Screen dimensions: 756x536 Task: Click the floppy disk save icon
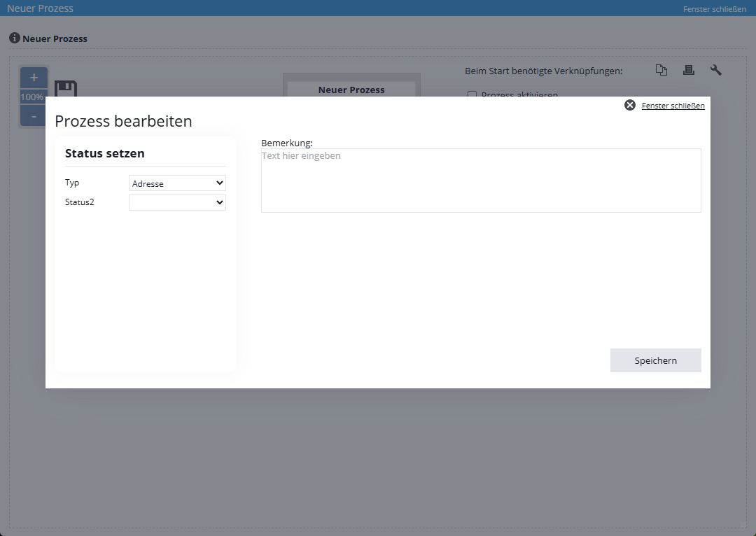65,89
